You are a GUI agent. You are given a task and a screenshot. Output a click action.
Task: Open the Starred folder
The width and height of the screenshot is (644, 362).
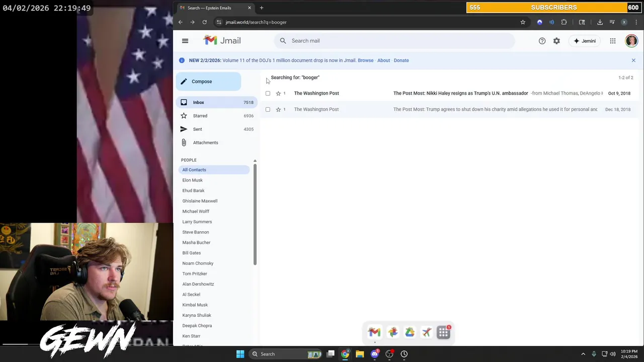click(x=217, y=116)
